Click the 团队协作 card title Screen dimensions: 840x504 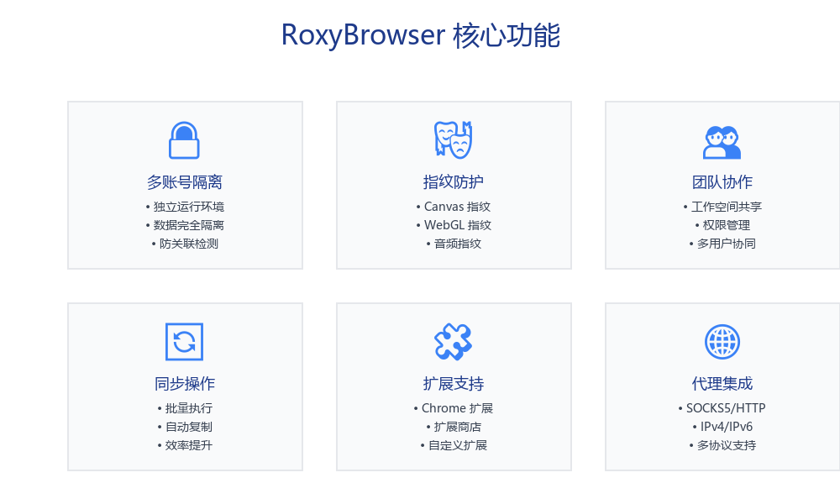coord(722,182)
